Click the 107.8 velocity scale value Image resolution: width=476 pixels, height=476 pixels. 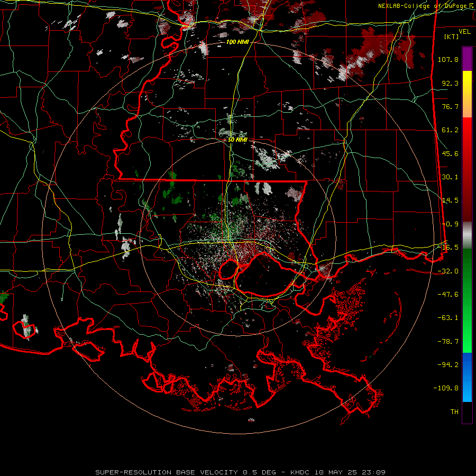coord(448,59)
